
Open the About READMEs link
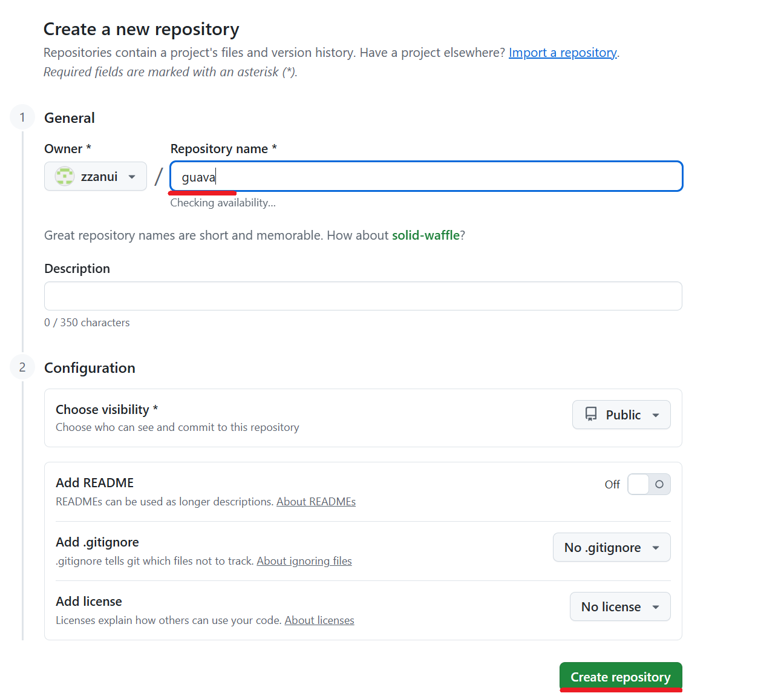[316, 502]
